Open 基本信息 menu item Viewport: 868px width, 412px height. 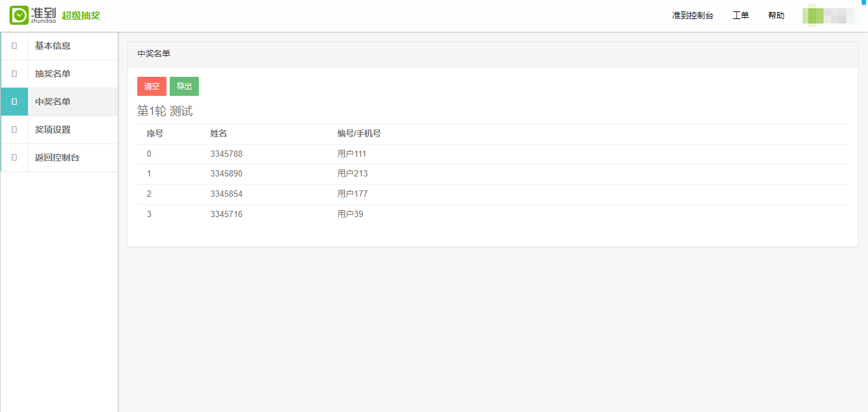point(53,46)
